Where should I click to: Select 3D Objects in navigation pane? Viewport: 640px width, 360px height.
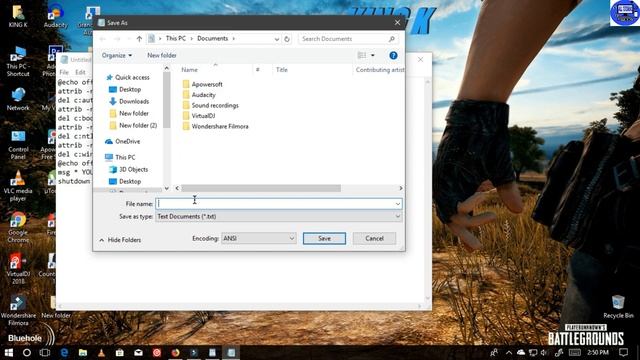[x=129, y=169]
